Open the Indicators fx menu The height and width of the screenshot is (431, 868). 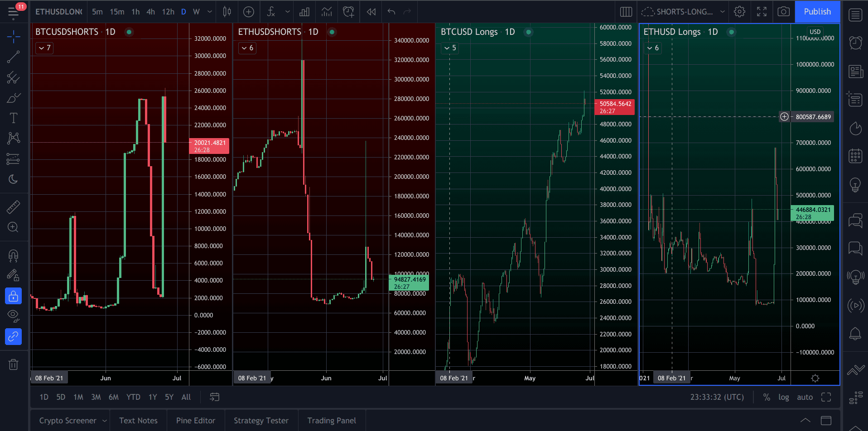[x=271, y=12]
